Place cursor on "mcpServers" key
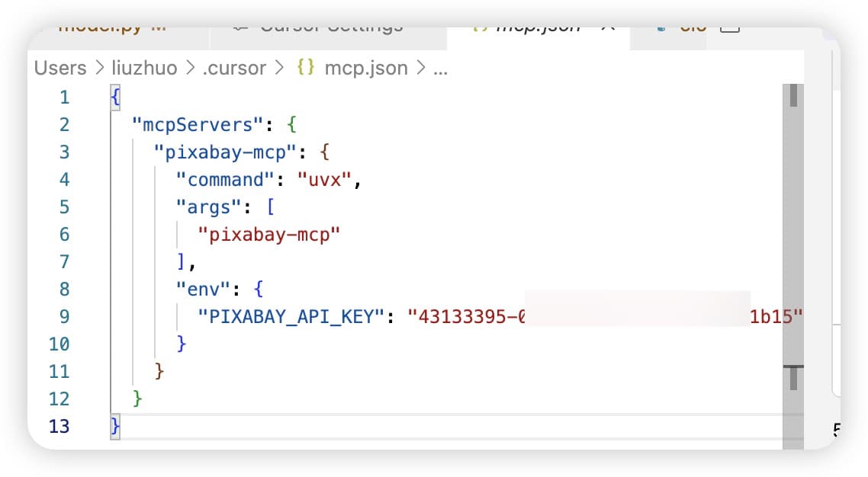Image resolution: width=868 pixels, height=477 pixels. click(197, 125)
